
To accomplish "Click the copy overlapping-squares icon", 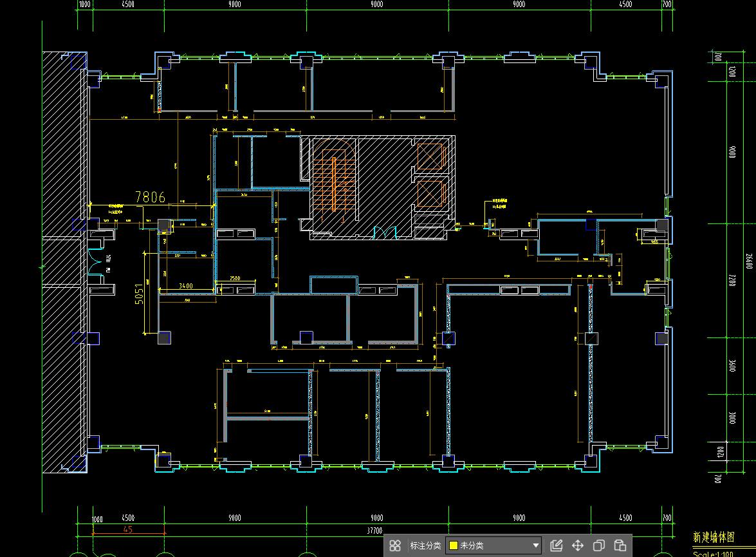I will pyautogui.click(x=599, y=545).
